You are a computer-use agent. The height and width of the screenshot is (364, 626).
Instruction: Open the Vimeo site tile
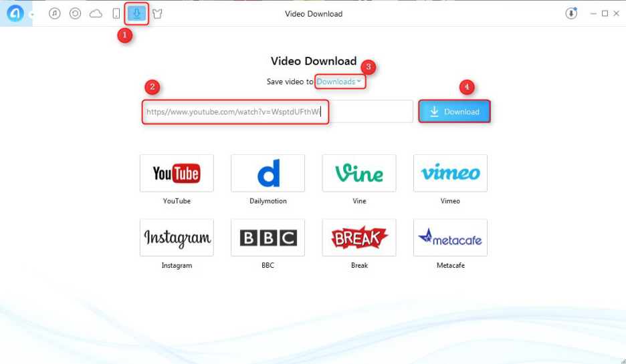pos(450,173)
